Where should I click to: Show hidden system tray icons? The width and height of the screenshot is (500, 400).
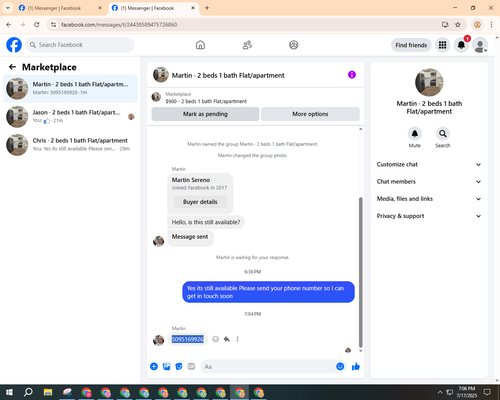tap(440, 392)
